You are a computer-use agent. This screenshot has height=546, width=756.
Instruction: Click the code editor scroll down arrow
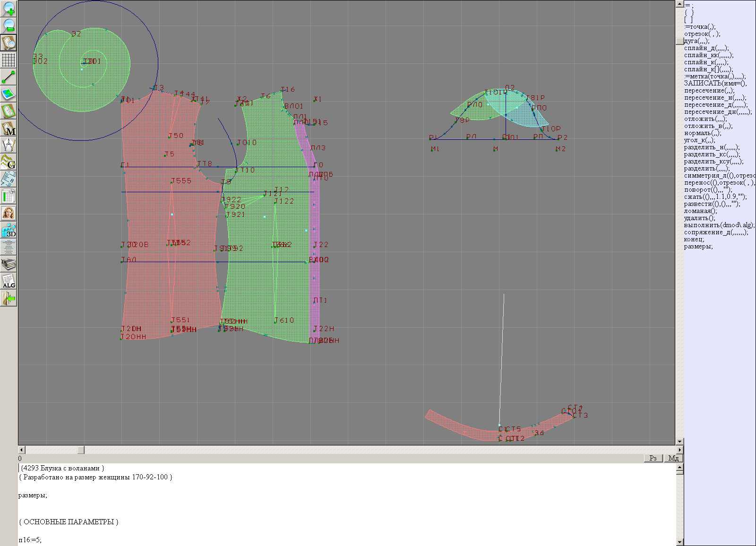click(680, 542)
